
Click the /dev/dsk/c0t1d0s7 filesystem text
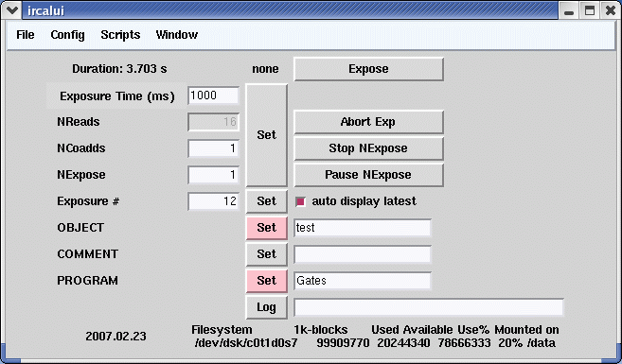click(246, 343)
